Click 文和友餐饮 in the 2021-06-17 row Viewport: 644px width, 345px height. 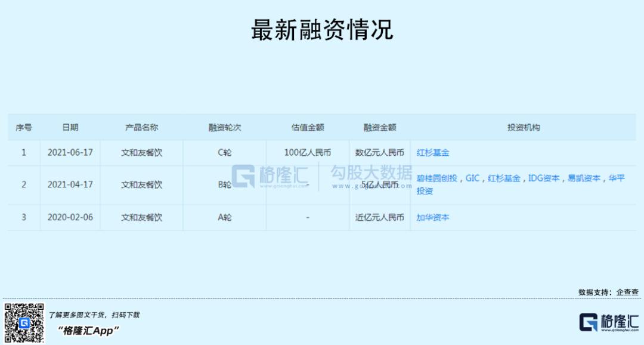(x=142, y=153)
